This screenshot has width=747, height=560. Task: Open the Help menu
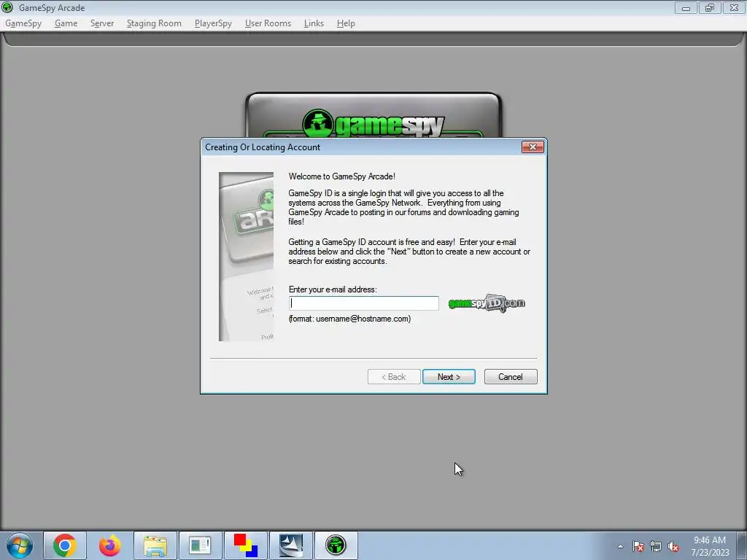[346, 23]
